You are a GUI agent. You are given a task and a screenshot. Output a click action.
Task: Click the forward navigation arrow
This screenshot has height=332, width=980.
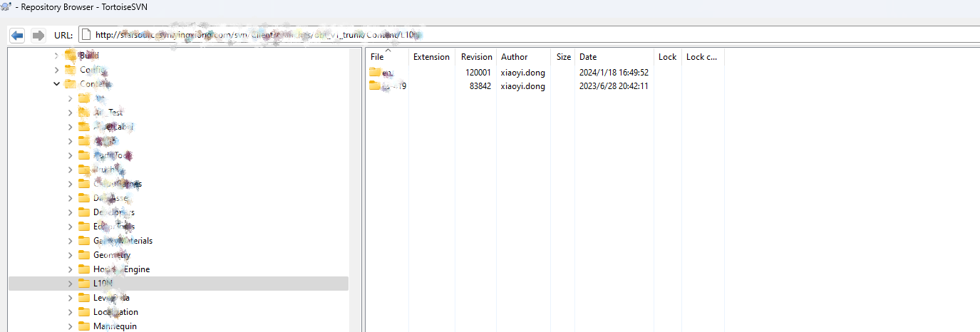tap(38, 35)
